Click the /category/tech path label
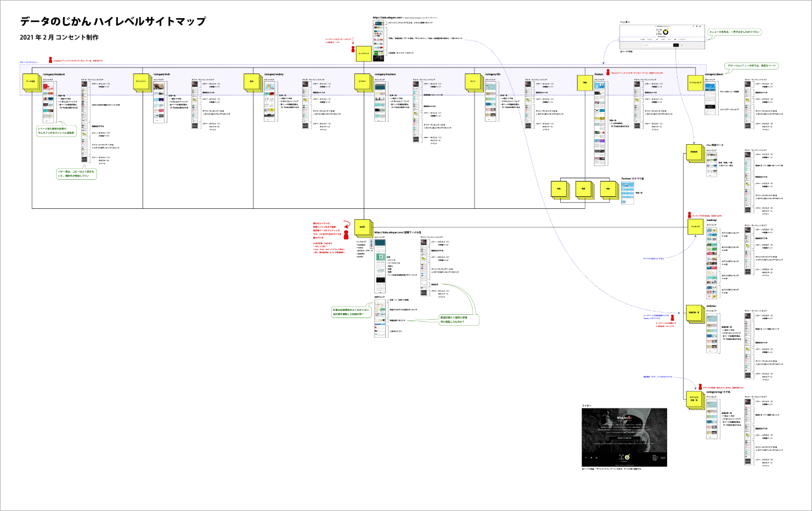 click(161, 74)
